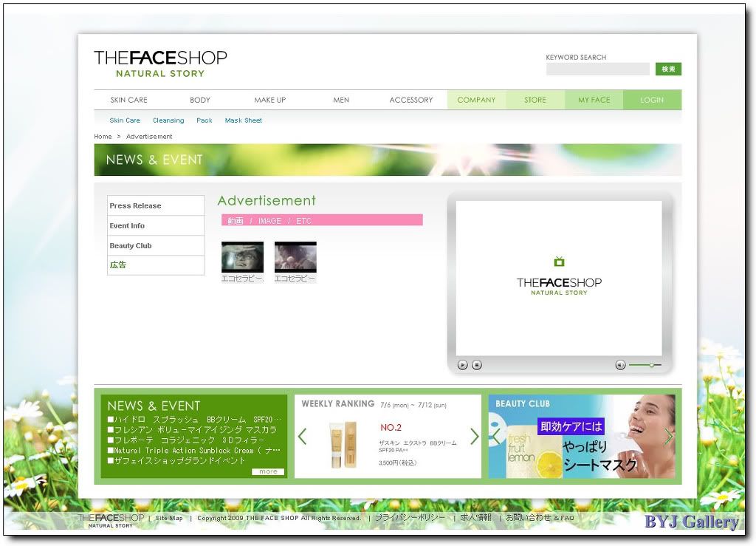Screen dimensions: 756x546
Task: Open the MY FACE menu
Action: pos(594,100)
